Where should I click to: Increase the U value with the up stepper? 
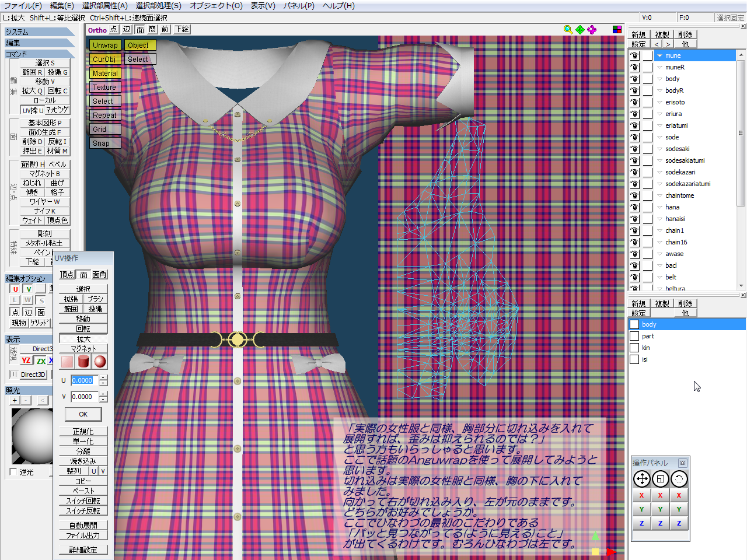pos(103,377)
